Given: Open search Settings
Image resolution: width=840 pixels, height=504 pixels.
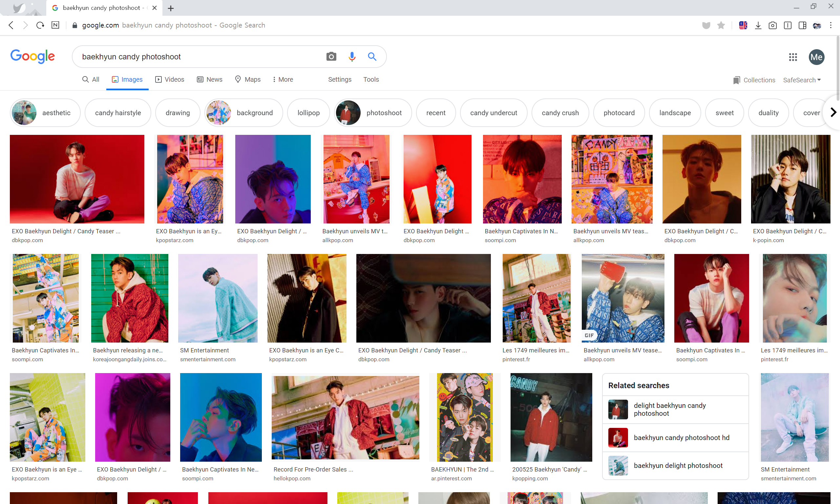Looking at the screenshot, I should (340, 79).
